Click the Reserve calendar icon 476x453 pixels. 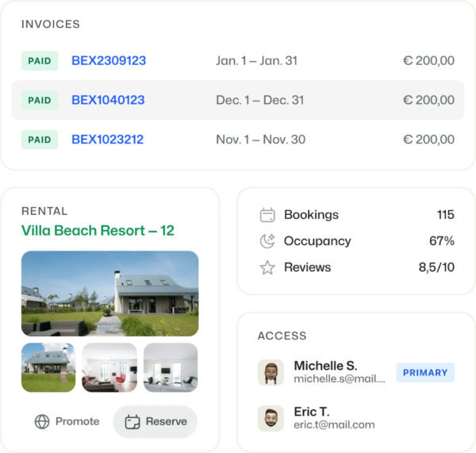click(x=132, y=421)
